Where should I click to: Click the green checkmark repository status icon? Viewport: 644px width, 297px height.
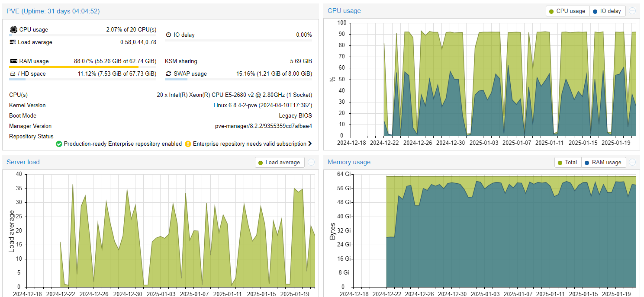pos(59,144)
